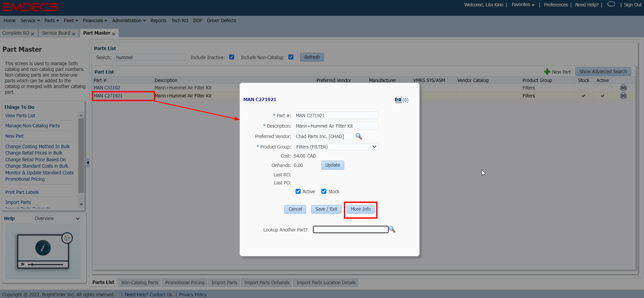Click the chat bubble icon in header

[x=611, y=4]
